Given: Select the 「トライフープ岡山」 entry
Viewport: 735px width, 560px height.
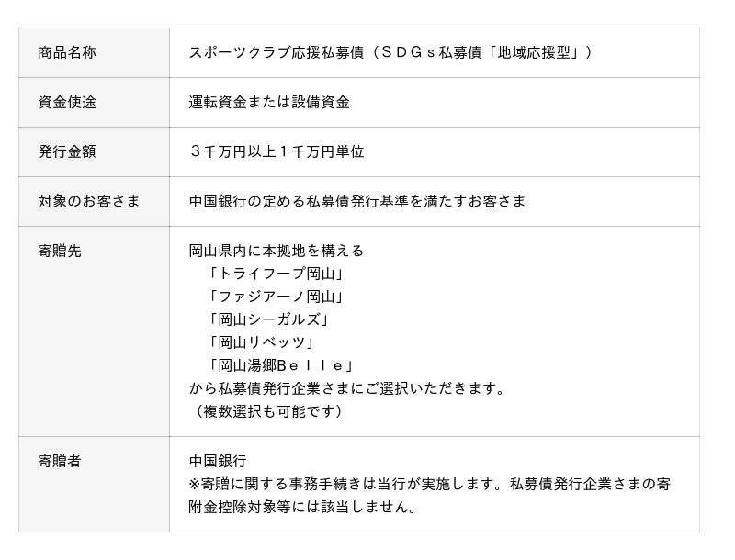Looking at the screenshot, I should (x=276, y=274).
